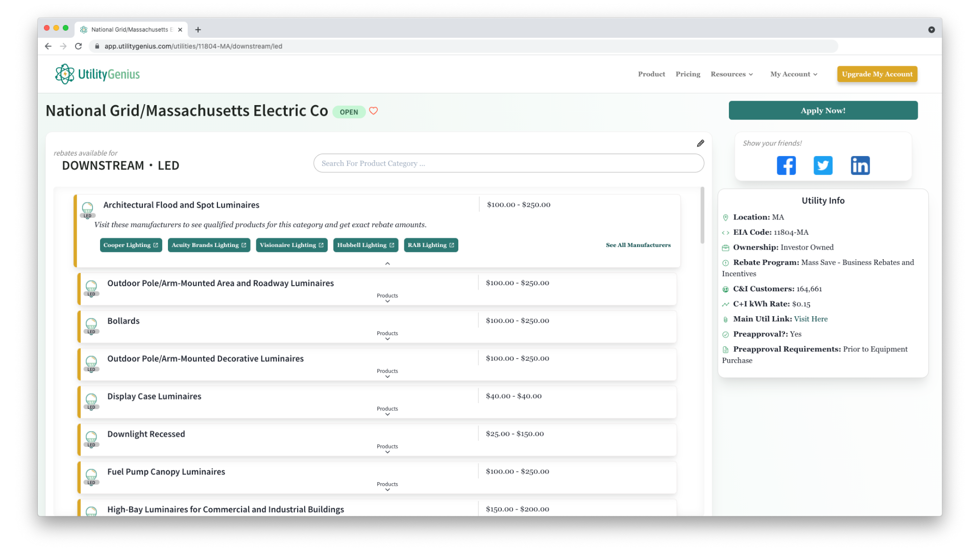Click the EIA Code 11804-MA text
The image size is (980, 551).
click(x=771, y=232)
